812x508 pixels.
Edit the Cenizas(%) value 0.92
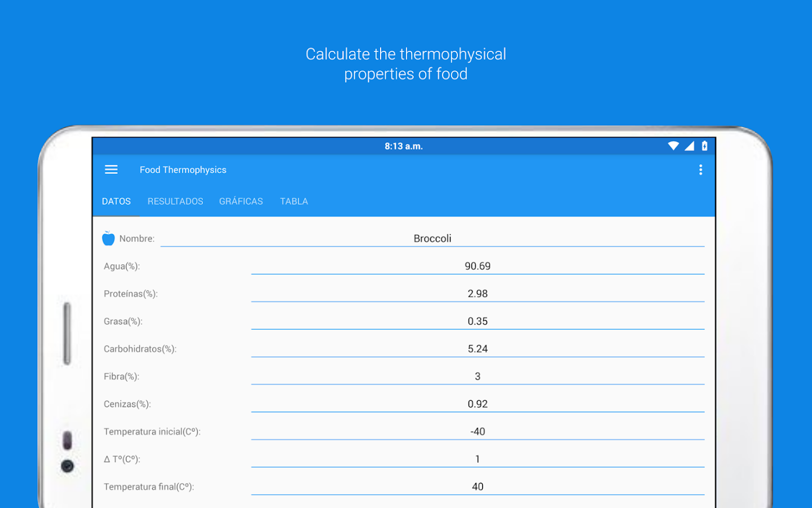point(478,404)
